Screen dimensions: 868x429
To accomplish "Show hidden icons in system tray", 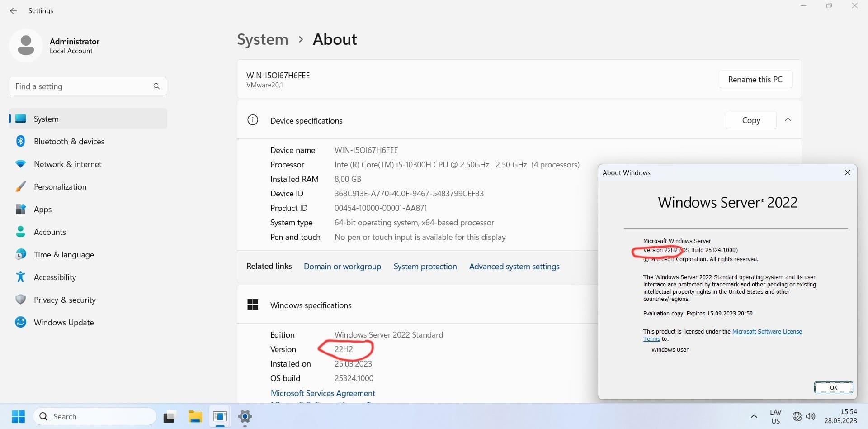I will point(754,416).
